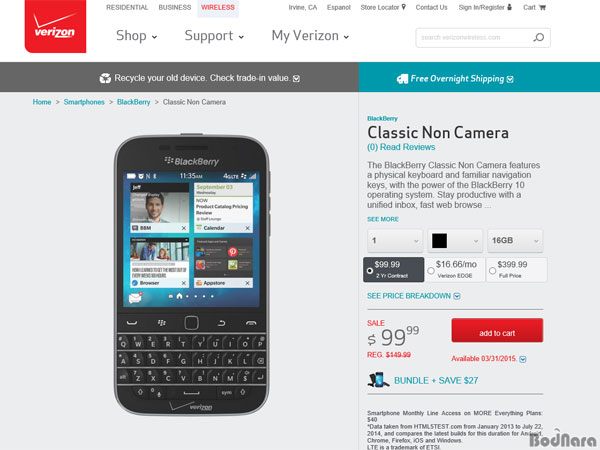Screen dimensions: 600x450
Task: Click the Sign In/Register person icon
Action: [509, 7]
